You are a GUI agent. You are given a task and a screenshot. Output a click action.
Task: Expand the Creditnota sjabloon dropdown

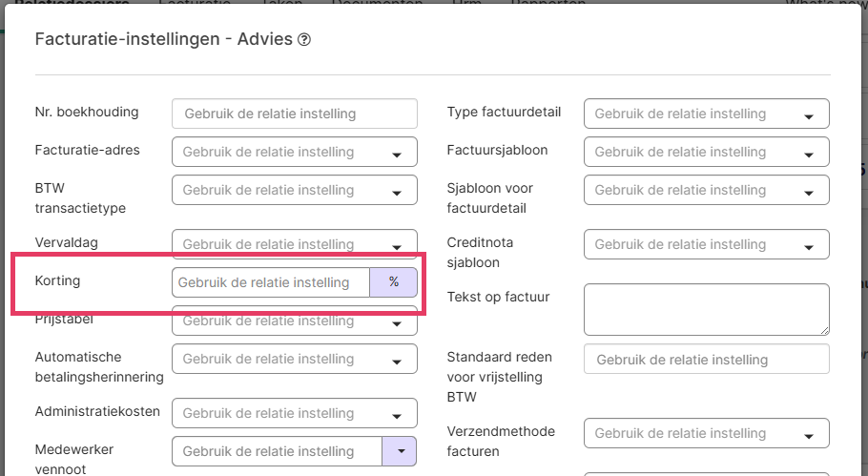706,244
